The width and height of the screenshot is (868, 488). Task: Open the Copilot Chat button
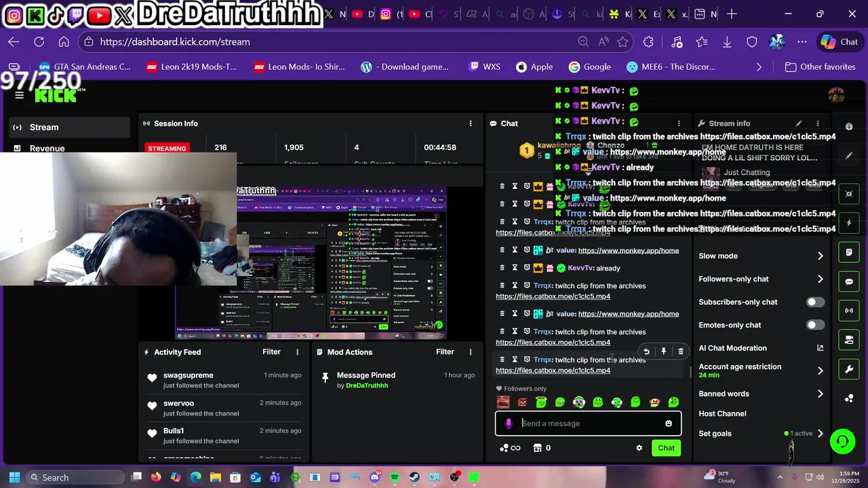[840, 42]
